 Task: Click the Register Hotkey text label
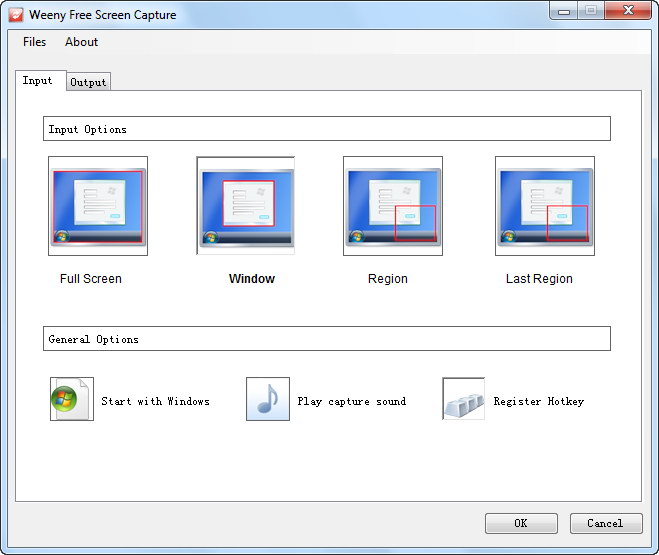(538, 401)
